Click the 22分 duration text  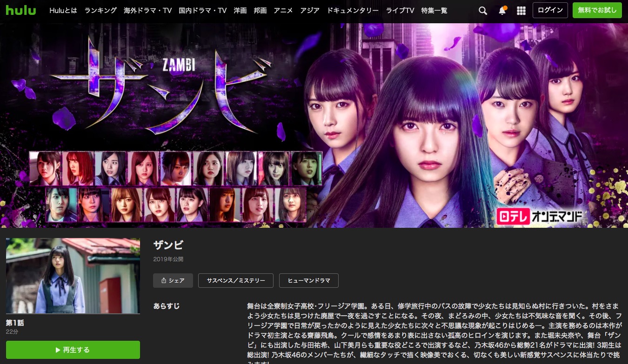coord(12,332)
